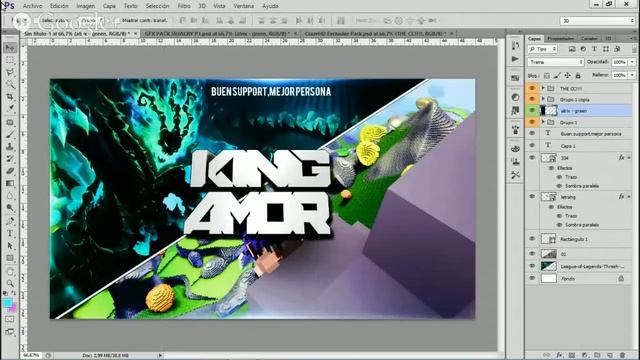Select the Rectangle shape tool

[x=10, y=258]
